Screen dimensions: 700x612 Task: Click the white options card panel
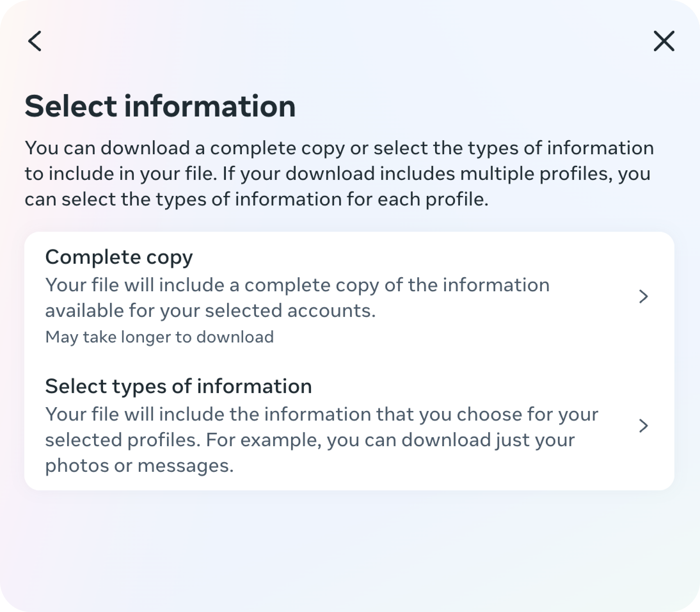pos(349,358)
